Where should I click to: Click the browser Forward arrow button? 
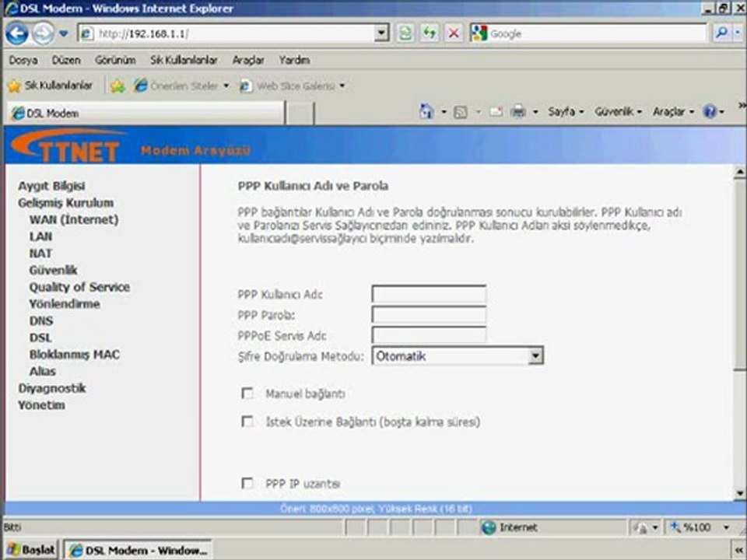[x=43, y=33]
